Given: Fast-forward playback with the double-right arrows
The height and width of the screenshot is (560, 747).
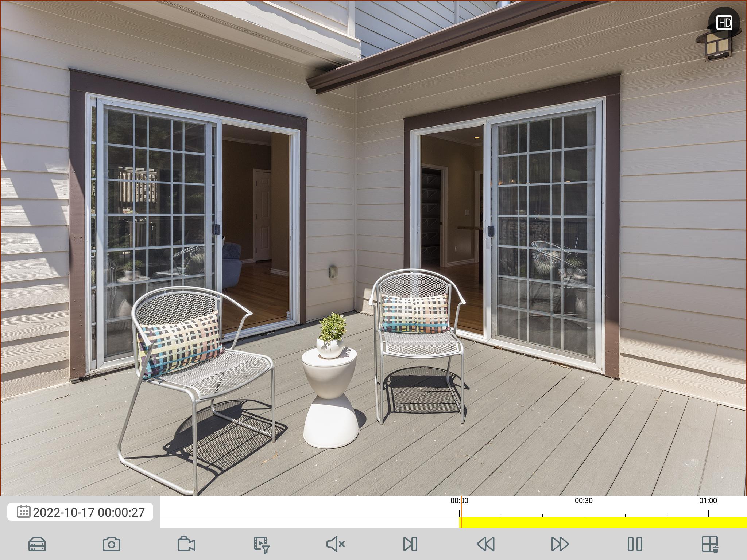Looking at the screenshot, I should coord(560,544).
